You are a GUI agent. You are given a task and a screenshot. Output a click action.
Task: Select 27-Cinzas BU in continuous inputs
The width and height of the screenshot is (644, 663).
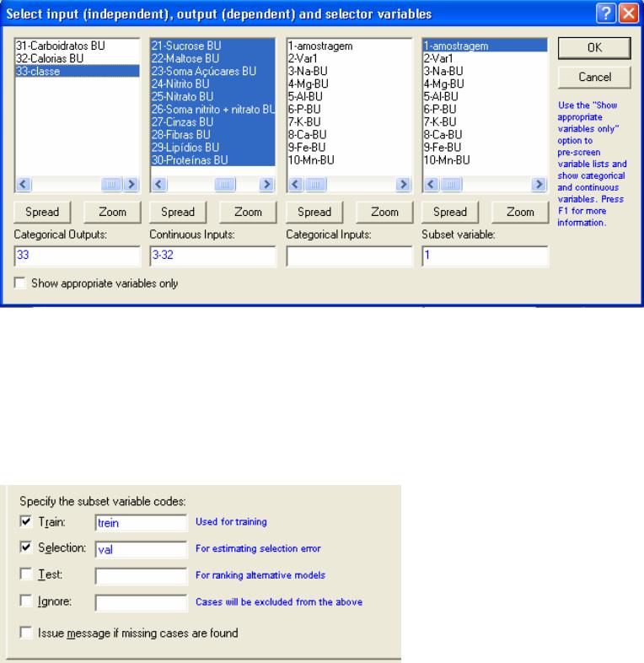pyautogui.click(x=212, y=121)
